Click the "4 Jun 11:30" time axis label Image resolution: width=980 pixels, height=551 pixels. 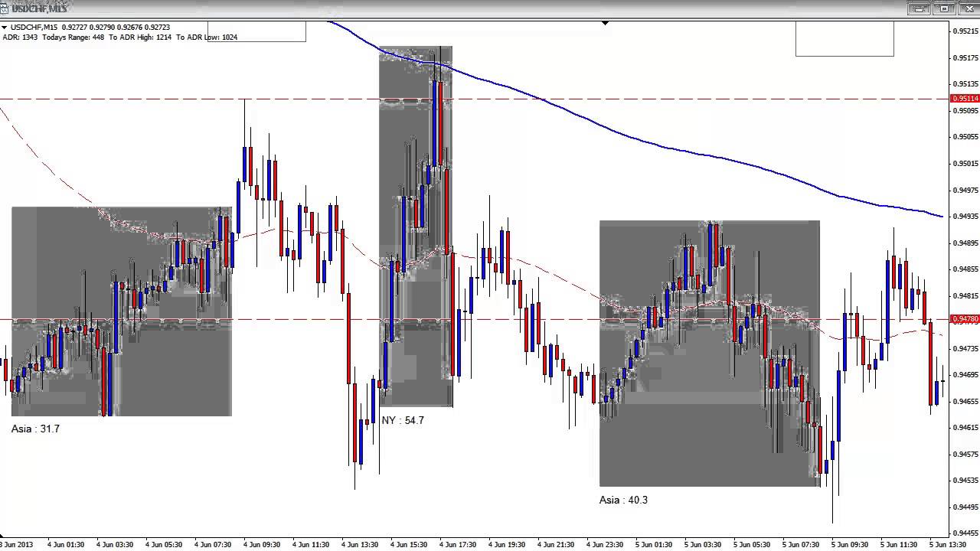click(311, 545)
